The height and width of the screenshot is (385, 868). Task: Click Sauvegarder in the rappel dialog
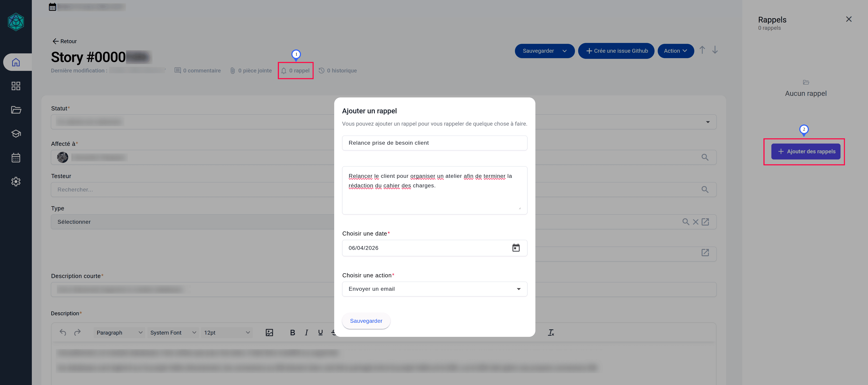click(x=366, y=321)
